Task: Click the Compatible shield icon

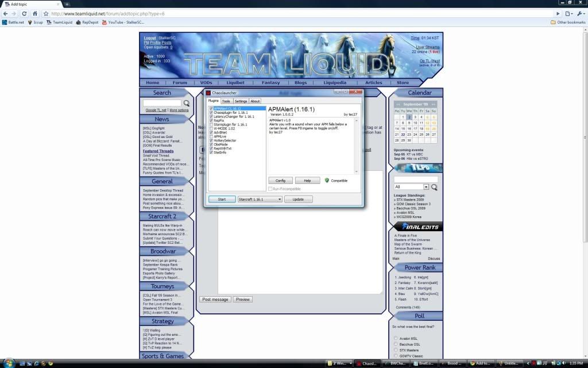Action: coord(327,181)
